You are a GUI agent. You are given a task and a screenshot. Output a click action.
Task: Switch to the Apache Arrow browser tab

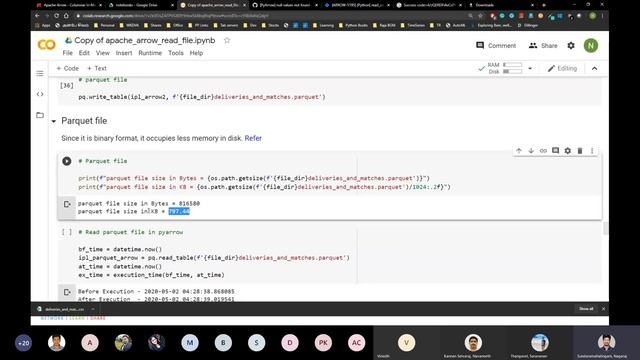pos(69,5)
